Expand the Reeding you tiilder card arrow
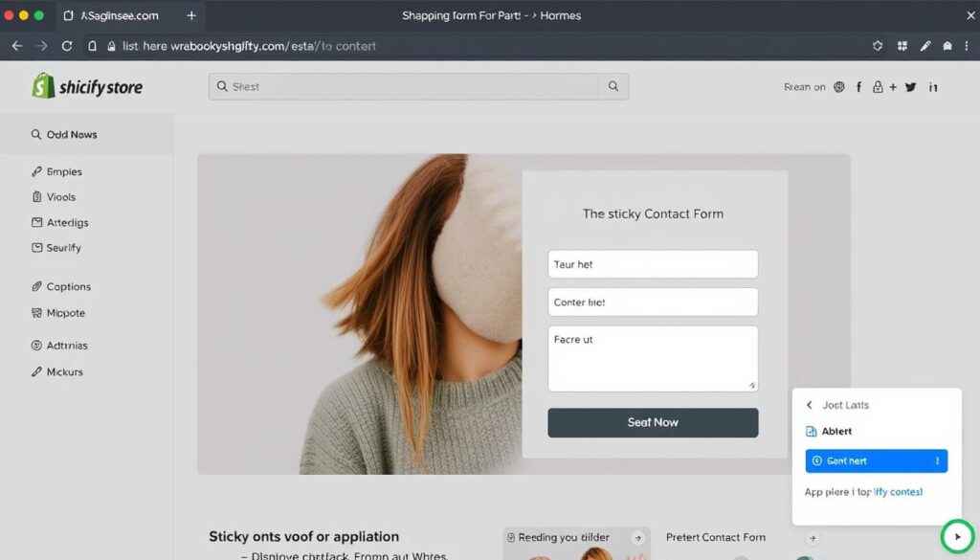The width and height of the screenshot is (980, 560). point(637,538)
